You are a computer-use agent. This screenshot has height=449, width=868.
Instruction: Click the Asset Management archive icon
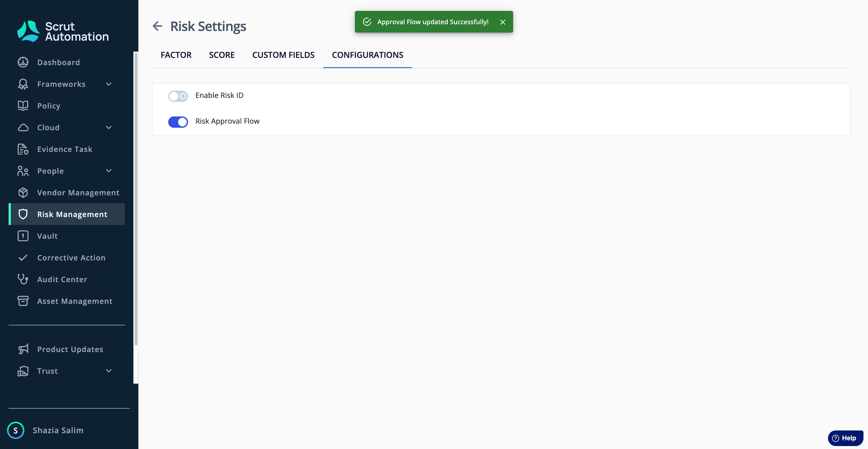point(23,301)
